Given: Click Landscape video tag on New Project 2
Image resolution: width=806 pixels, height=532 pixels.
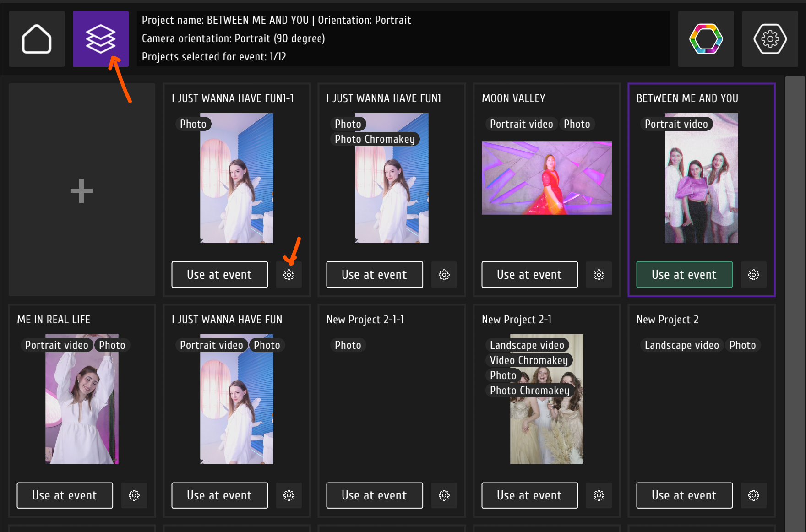Looking at the screenshot, I should tap(682, 345).
